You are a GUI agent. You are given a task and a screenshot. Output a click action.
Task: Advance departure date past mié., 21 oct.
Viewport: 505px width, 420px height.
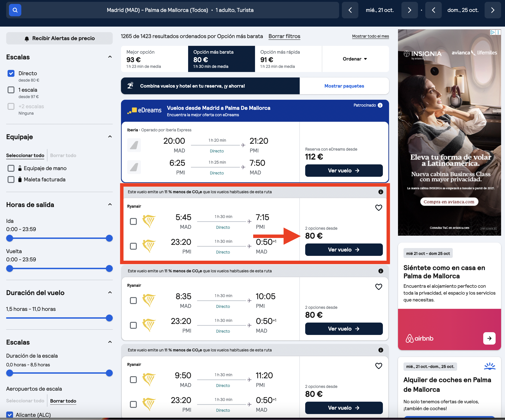point(409,10)
